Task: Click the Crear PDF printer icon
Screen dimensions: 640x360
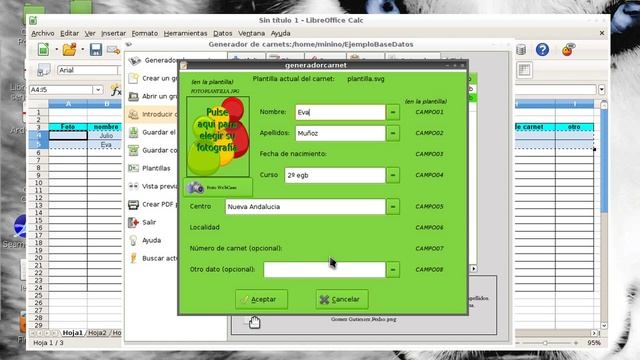Action: tap(133, 204)
